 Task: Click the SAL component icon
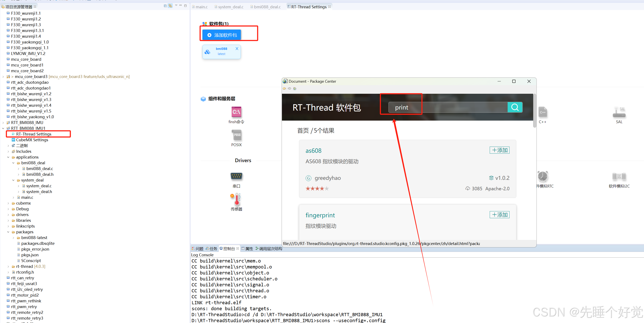coord(619,112)
